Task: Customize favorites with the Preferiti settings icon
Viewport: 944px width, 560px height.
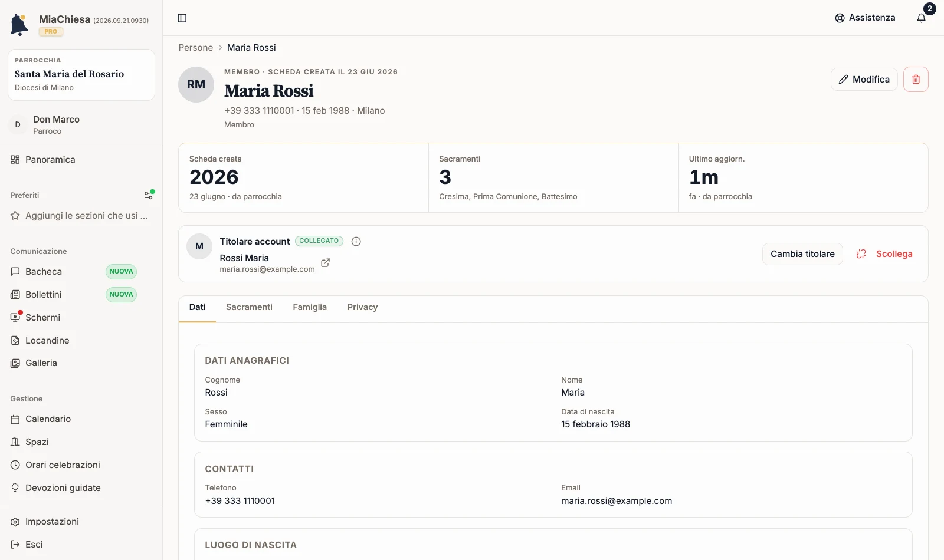Action: click(149, 195)
